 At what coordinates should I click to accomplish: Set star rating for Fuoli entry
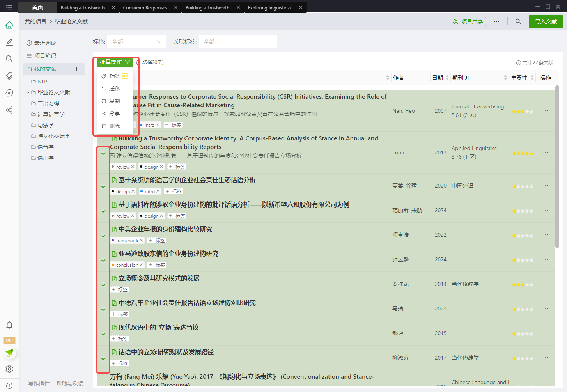pos(523,153)
